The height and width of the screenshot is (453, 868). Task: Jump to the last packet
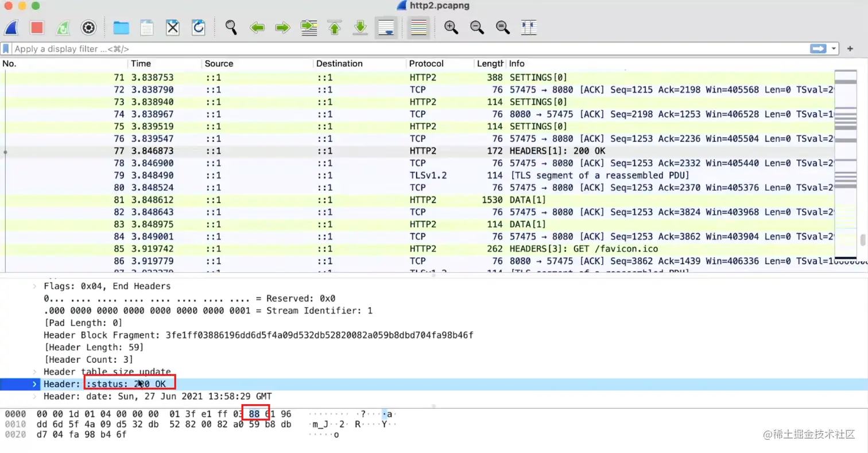tap(360, 27)
